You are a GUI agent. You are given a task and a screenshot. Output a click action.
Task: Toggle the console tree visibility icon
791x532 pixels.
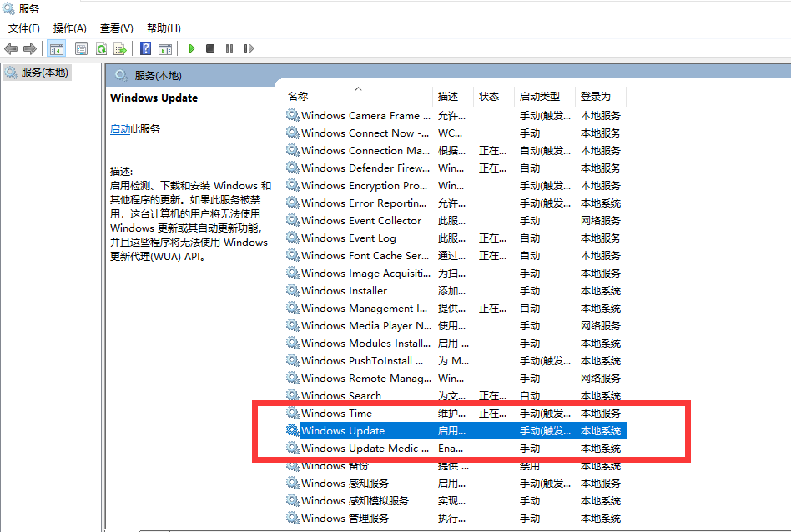click(x=56, y=48)
